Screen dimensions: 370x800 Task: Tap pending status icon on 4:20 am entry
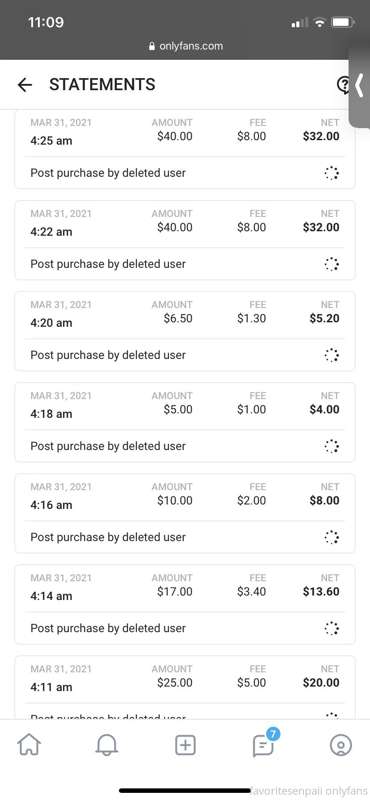332,355
